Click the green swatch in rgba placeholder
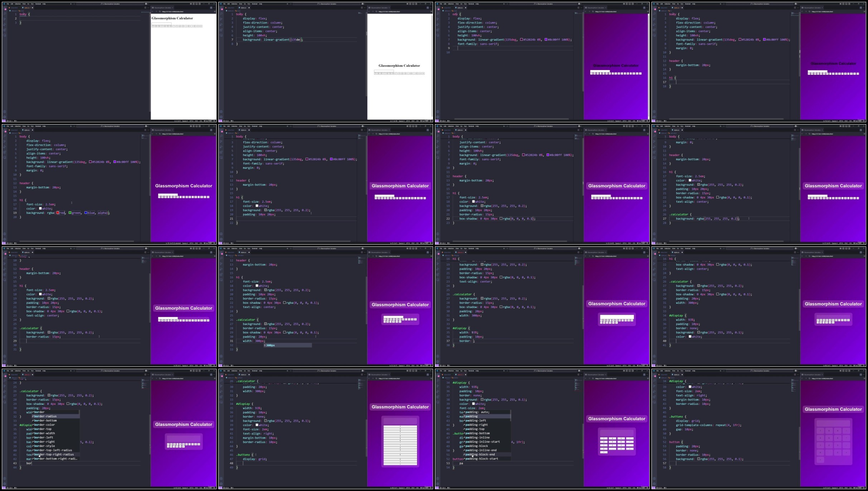The height and width of the screenshot is (491, 868). (x=70, y=213)
